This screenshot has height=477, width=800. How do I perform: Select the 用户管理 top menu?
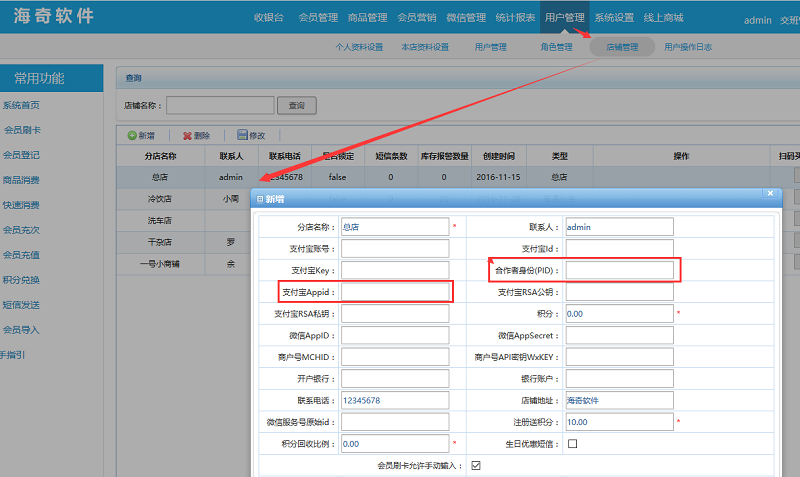(x=564, y=17)
